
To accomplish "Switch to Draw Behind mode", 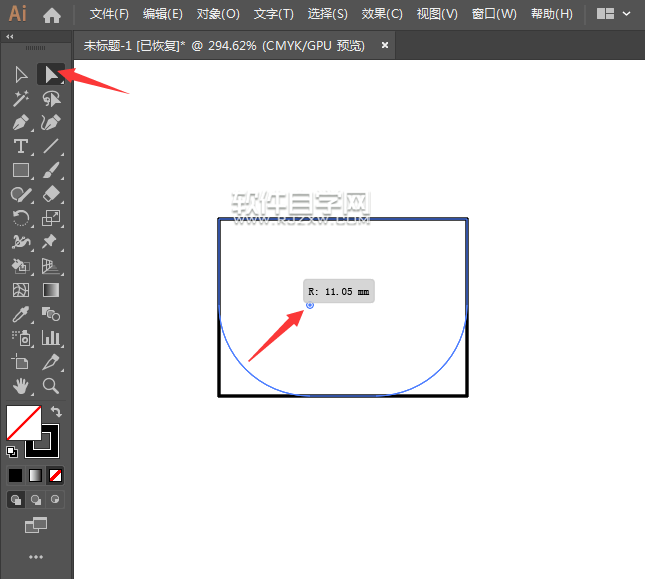I will click(x=36, y=500).
